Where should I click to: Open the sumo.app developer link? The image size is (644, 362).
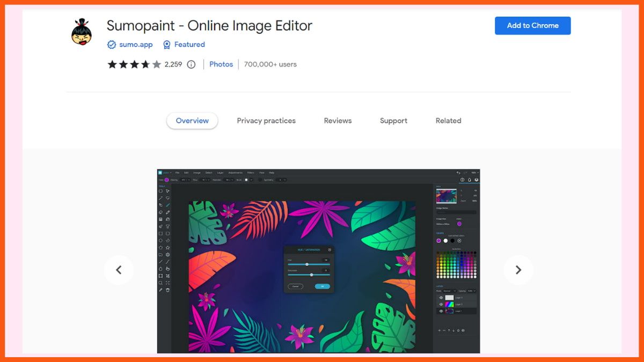tap(135, 45)
